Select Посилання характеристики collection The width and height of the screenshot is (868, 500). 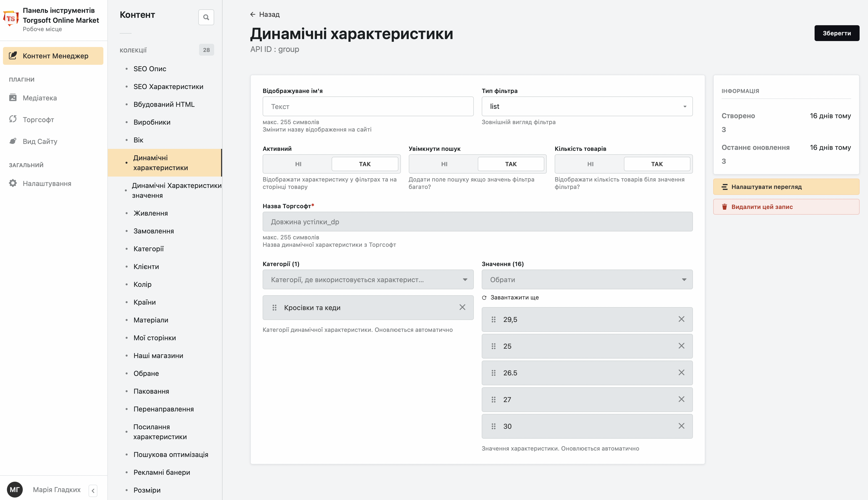160,432
